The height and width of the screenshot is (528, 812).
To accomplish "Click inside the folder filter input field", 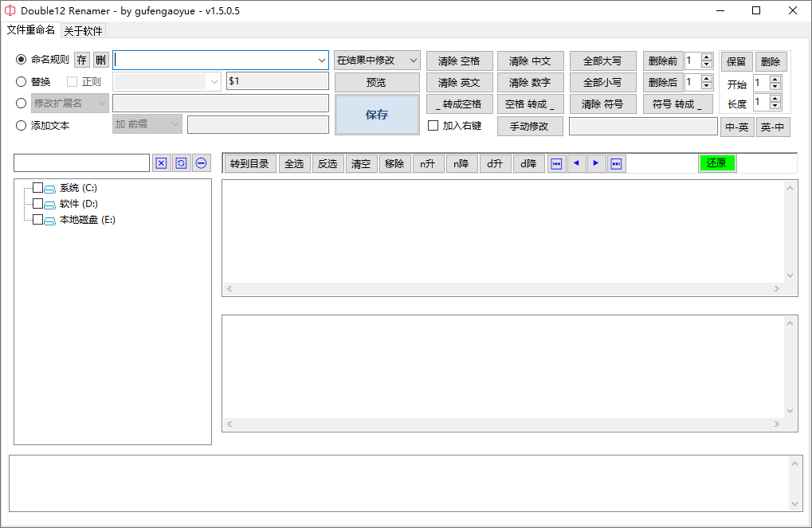I will point(80,162).
